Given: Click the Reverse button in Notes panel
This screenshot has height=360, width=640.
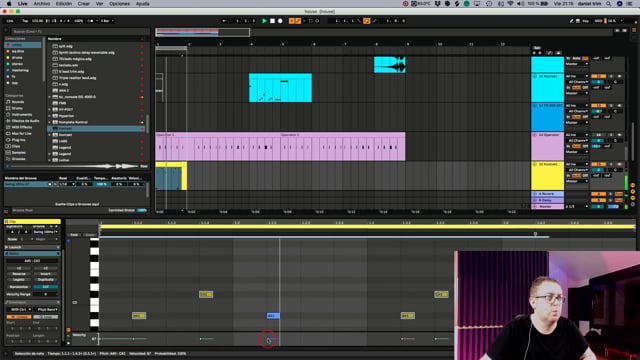Looking at the screenshot, I should [x=19, y=274].
